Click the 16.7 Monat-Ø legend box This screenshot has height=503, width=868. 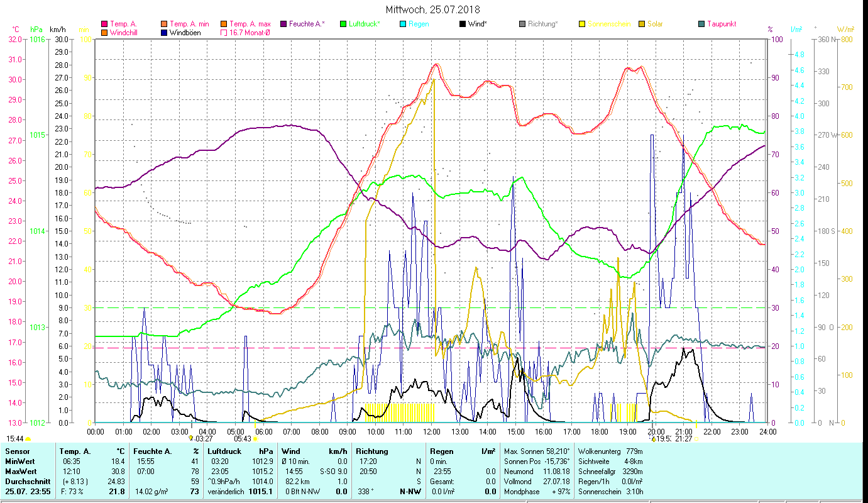point(222,33)
